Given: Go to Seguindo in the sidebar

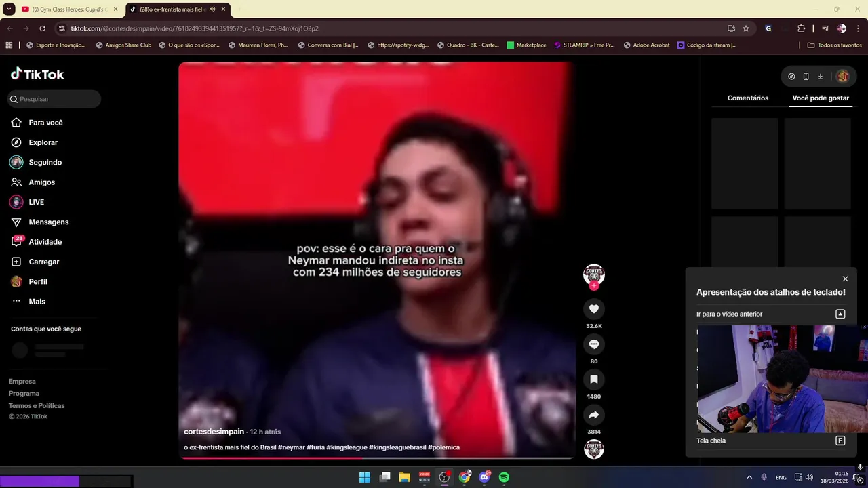Looking at the screenshot, I should (x=36, y=163).
